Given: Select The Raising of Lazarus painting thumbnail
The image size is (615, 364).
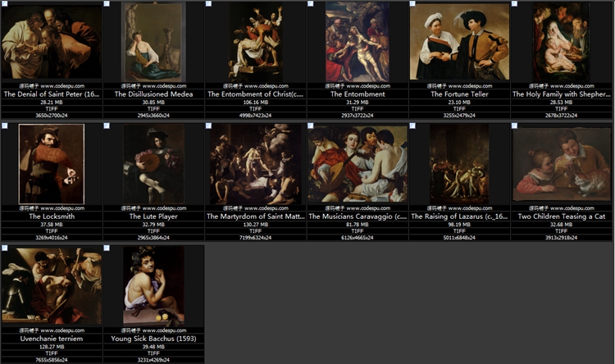Looking at the screenshot, I should click(x=459, y=164).
